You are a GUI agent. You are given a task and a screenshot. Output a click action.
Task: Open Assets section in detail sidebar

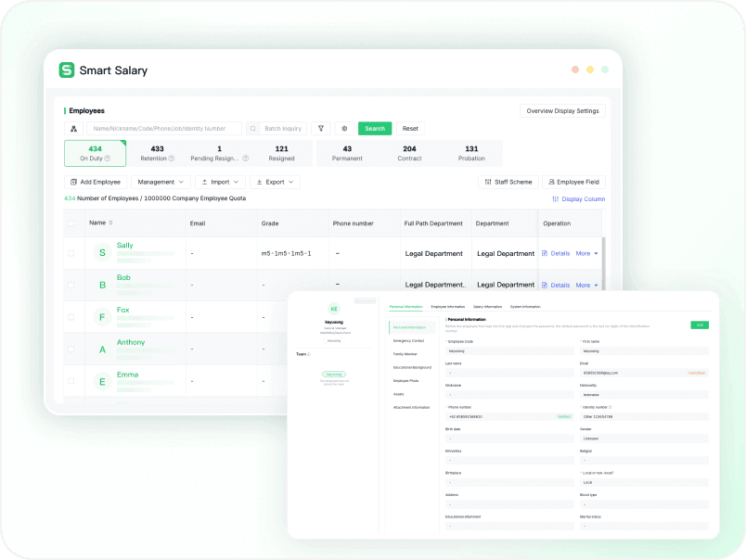399,394
